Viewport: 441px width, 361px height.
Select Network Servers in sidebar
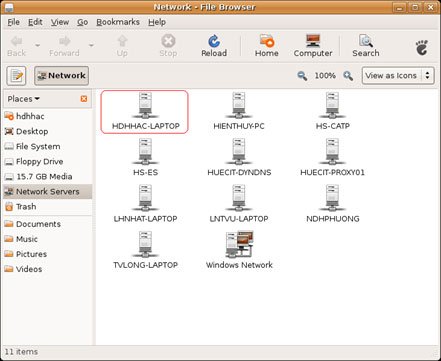coord(47,192)
